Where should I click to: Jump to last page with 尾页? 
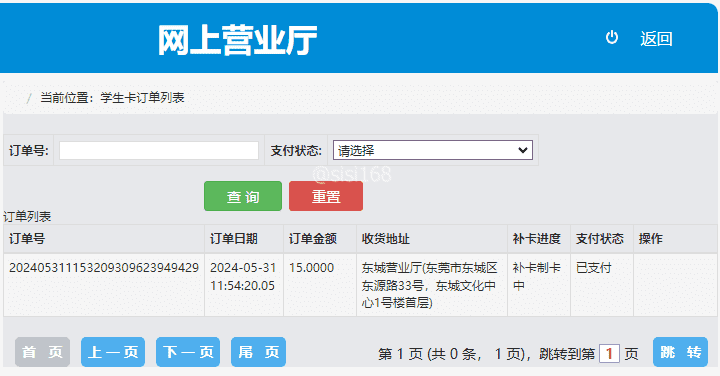tap(259, 352)
